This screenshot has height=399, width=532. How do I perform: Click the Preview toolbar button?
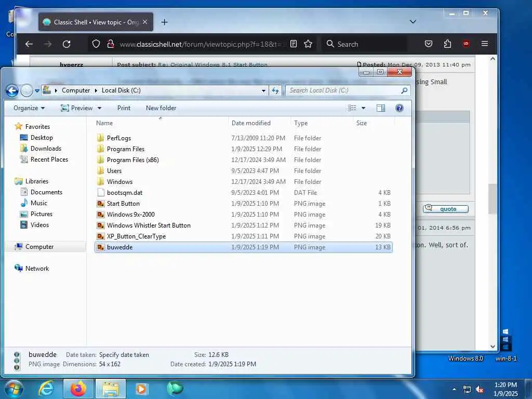(77, 108)
